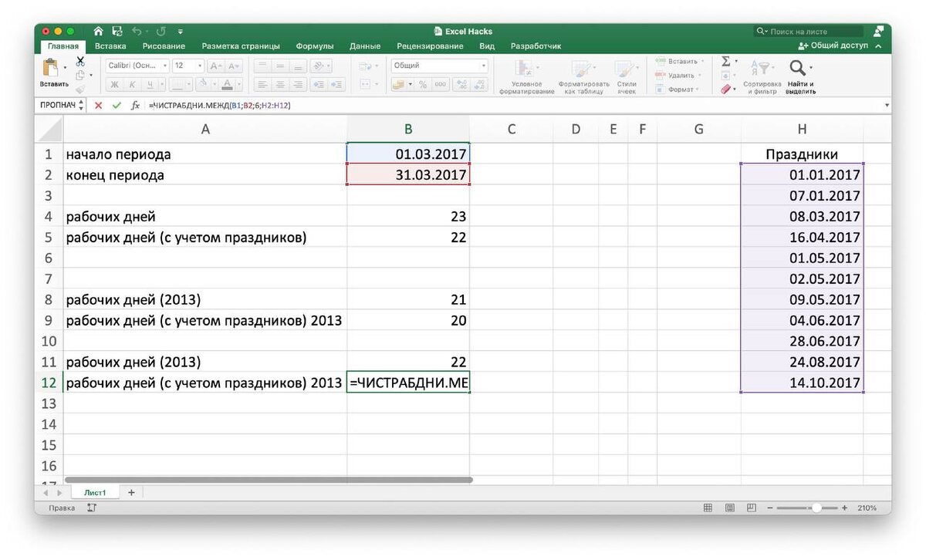Open the fx Insert Function dialog
The height and width of the screenshot is (560, 926).
[x=135, y=105]
